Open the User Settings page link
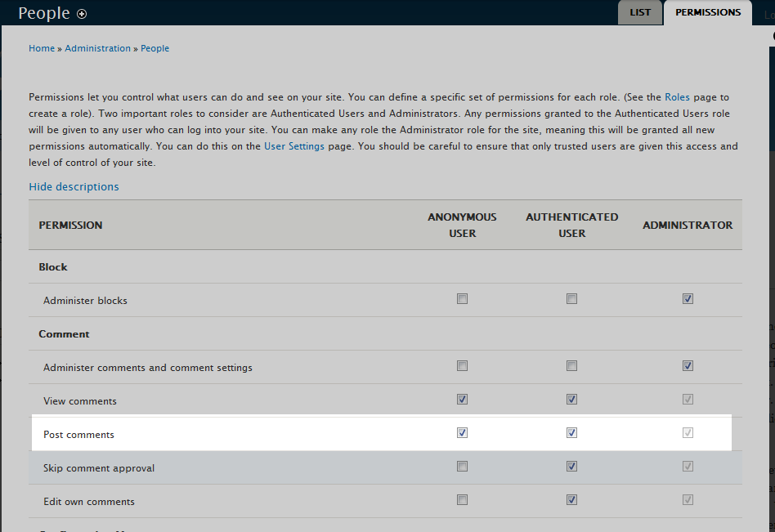Image resolution: width=775 pixels, height=532 pixels. point(293,146)
